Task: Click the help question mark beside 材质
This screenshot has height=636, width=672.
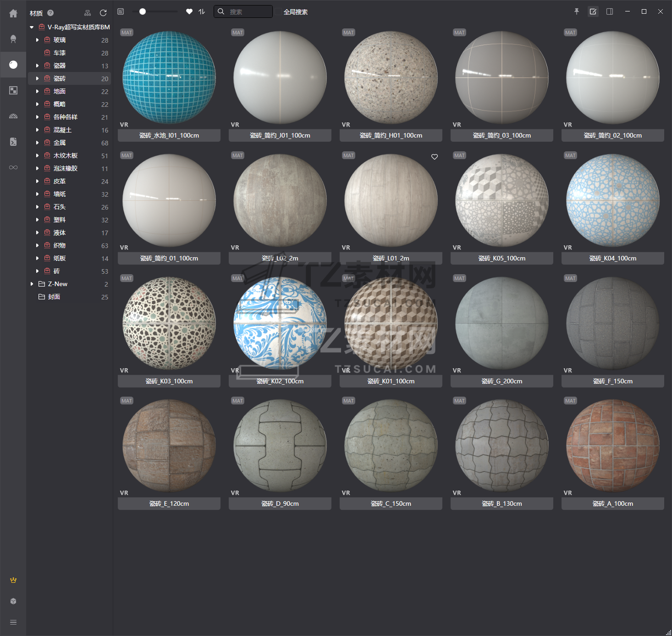Action: (50, 13)
